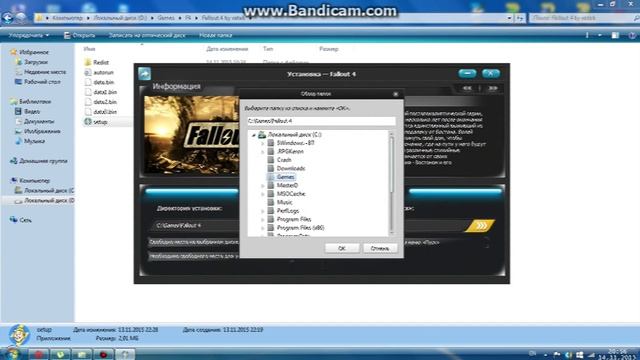640x360 pixels.
Task: Click the change view icon in Explorer toolbar
Action: point(588,36)
